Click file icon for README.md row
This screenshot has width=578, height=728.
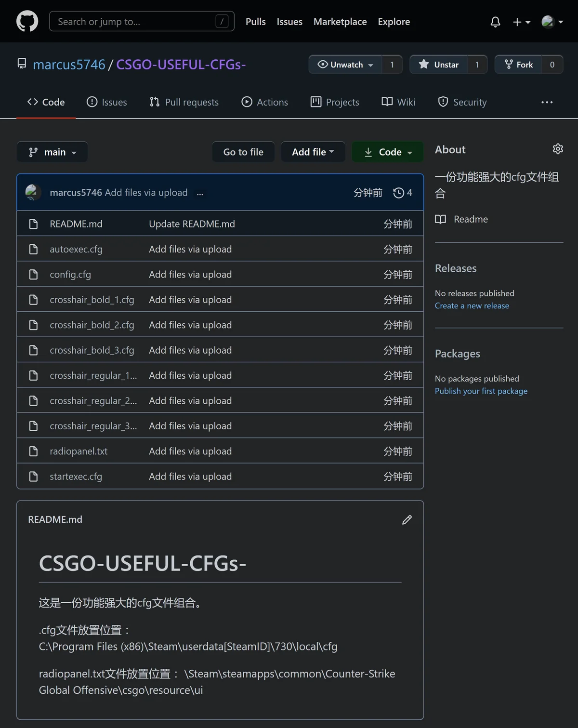pyautogui.click(x=33, y=224)
